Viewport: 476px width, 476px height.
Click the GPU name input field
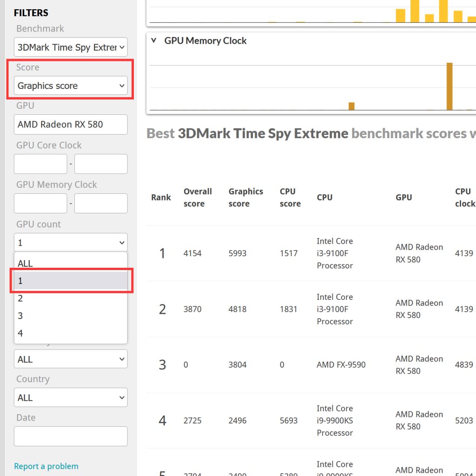[71, 125]
